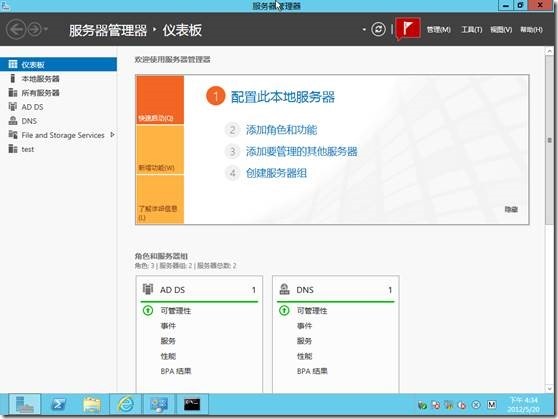This screenshot has height=419, width=558.
Task: Open 性能 in DNS tile
Action: coord(305,356)
